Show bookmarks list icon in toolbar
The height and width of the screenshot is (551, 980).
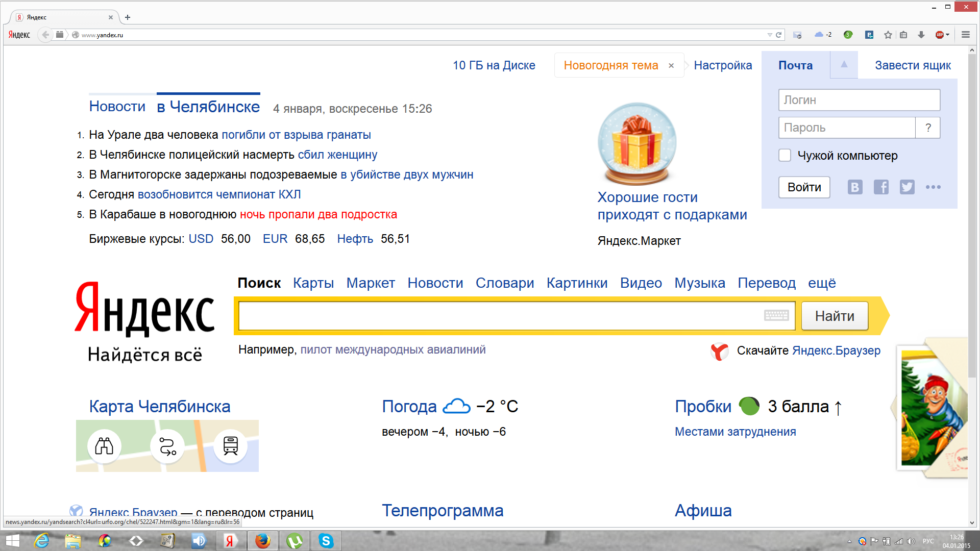903,35
